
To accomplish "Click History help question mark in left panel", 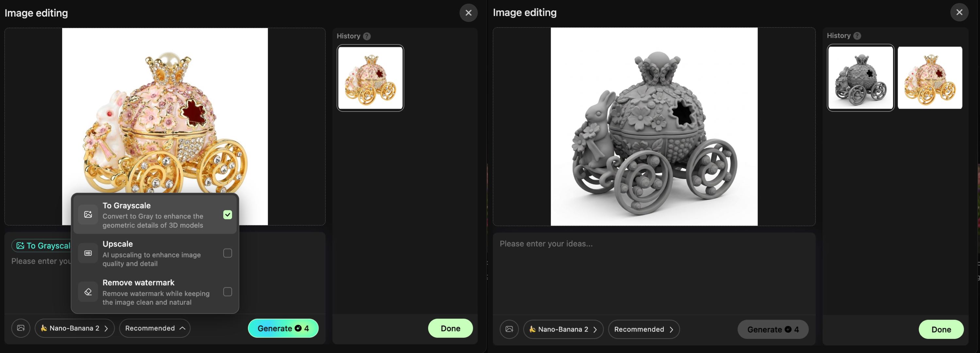I will tap(366, 36).
